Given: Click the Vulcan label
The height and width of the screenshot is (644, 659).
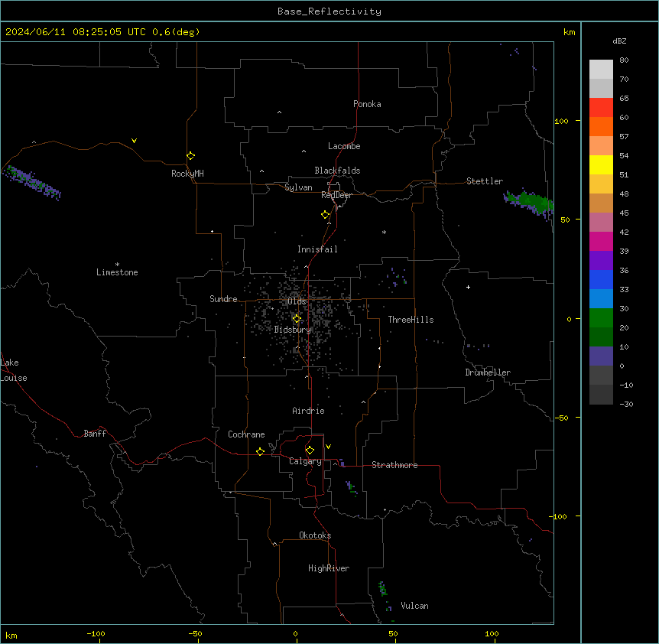Looking at the screenshot, I should click(414, 606).
